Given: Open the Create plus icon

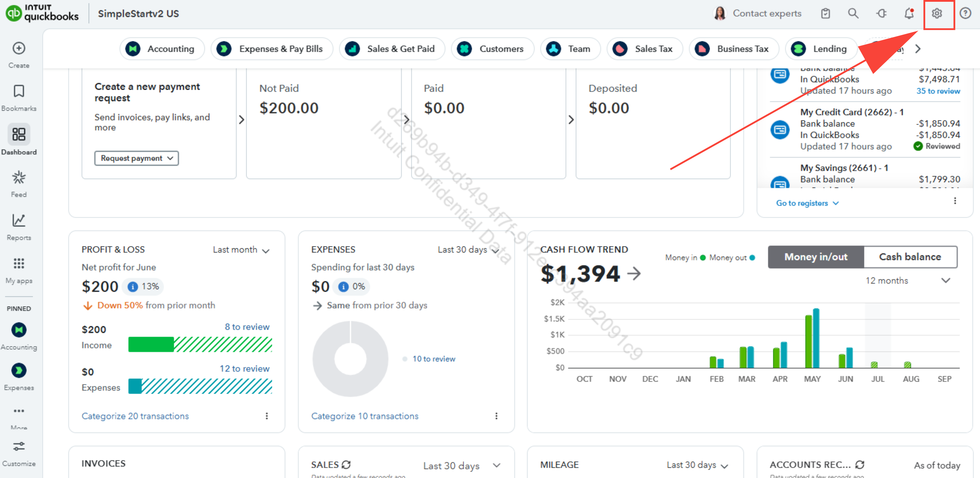Looking at the screenshot, I should click(19, 48).
